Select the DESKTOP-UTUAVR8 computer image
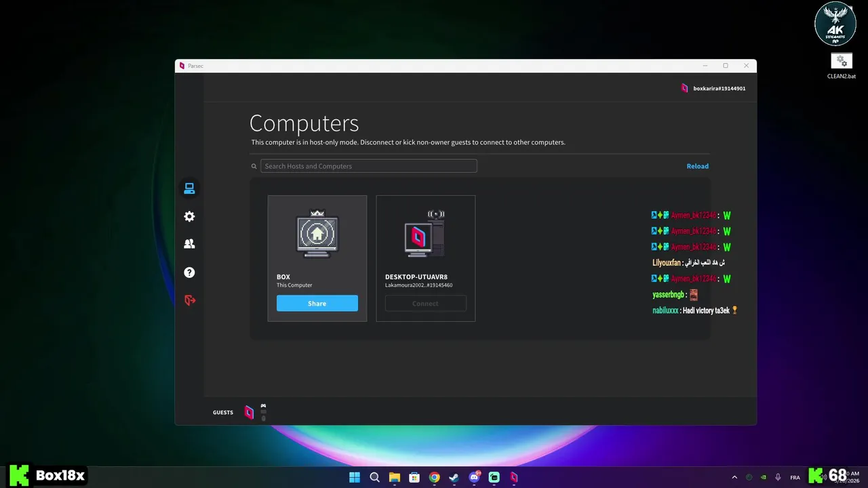The width and height of the screenshot is (868, 488). click(425, 233)
